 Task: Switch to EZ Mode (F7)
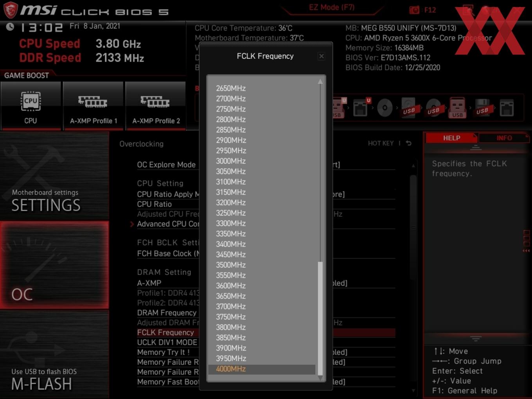[x=332, y=7]
